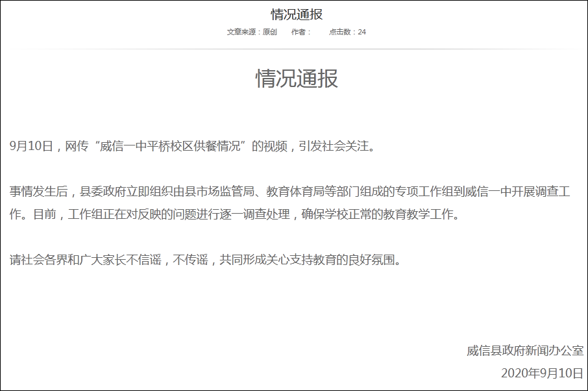588x391 pixels.
Task: Click 请社会各界和广大家长 text
Action: click(67, 260)
